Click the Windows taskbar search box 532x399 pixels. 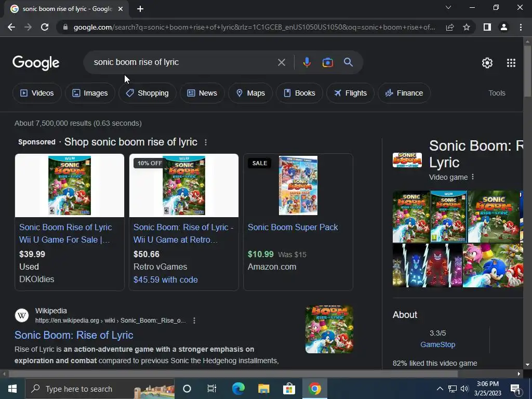click(100, 389)
